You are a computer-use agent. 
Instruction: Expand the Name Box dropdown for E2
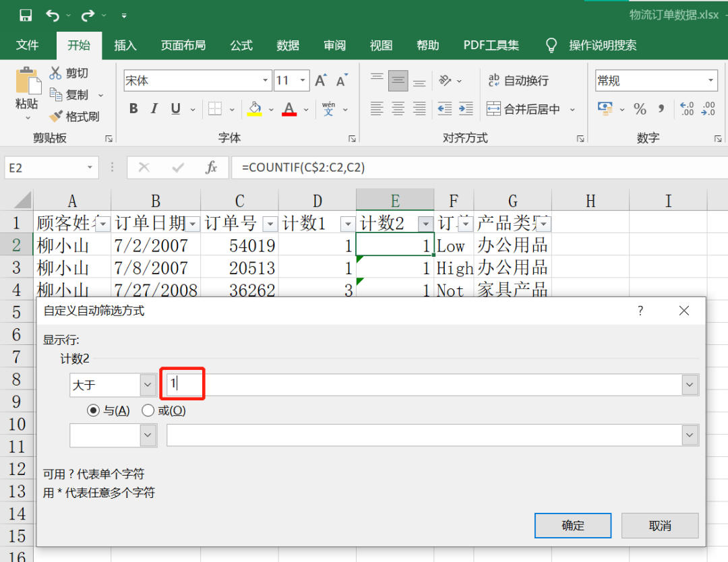(x=90, y=168)
